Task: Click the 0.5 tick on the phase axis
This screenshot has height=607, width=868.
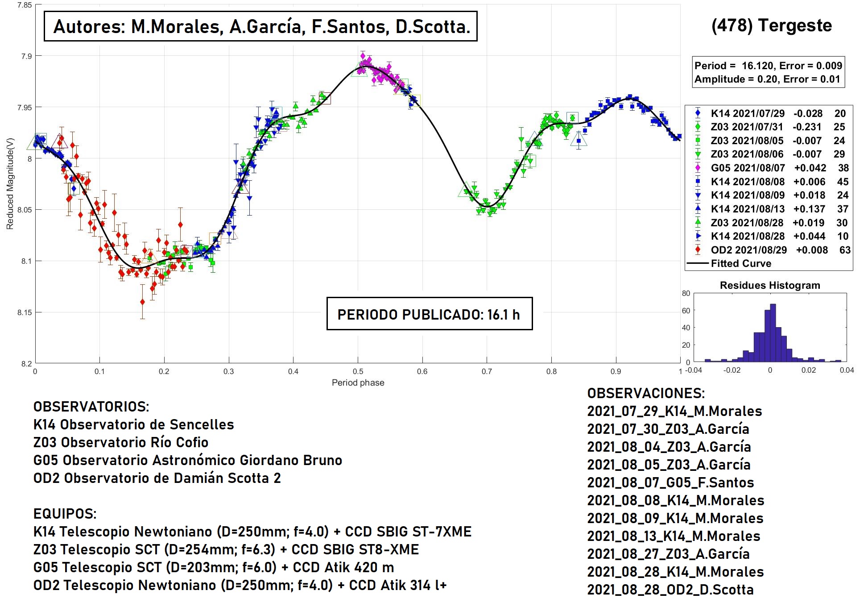Action: (358, 371)
